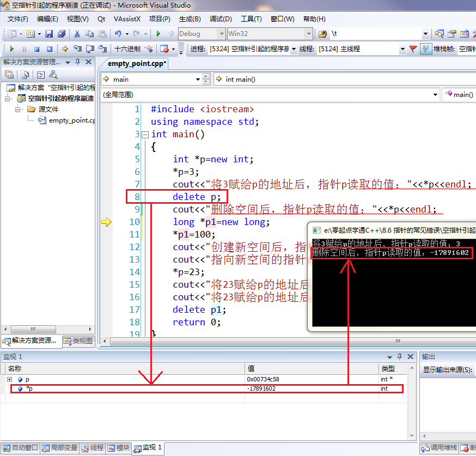Open the find combo box dropdown containing \t
Viewport: 476px width, 456px height.
[425, 34]
